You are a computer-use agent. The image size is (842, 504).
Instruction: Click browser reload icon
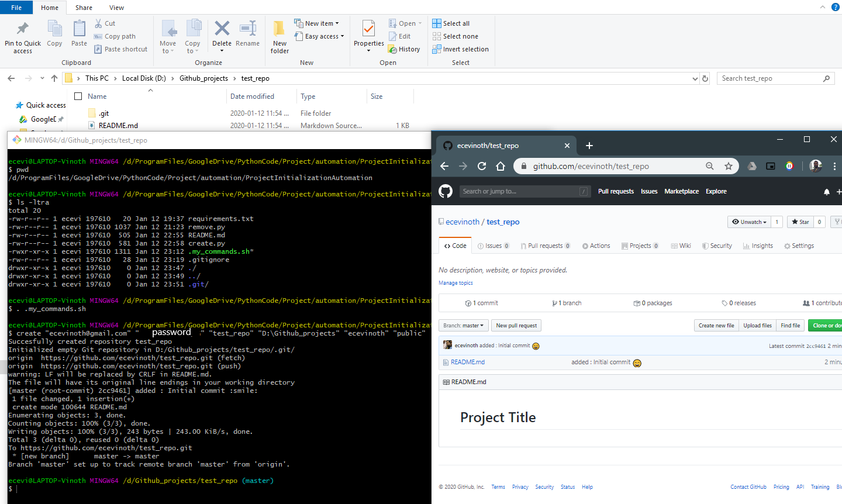[x=482, y=166]
